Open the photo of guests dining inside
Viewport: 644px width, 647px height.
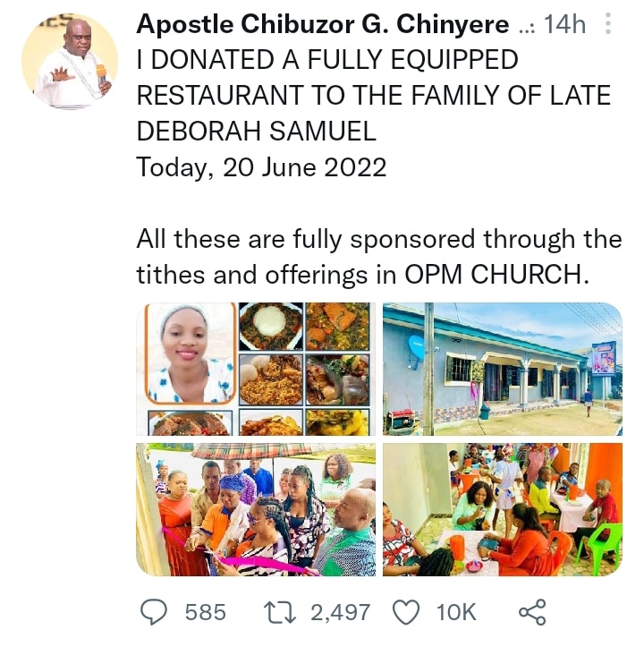coord(502,508)
